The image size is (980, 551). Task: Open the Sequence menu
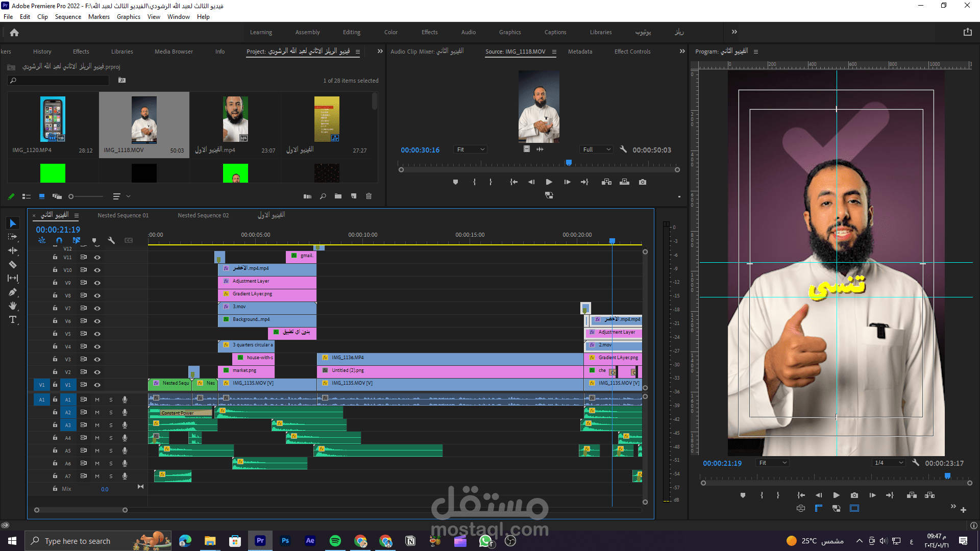pyautogui.click(x=68, y=17)
